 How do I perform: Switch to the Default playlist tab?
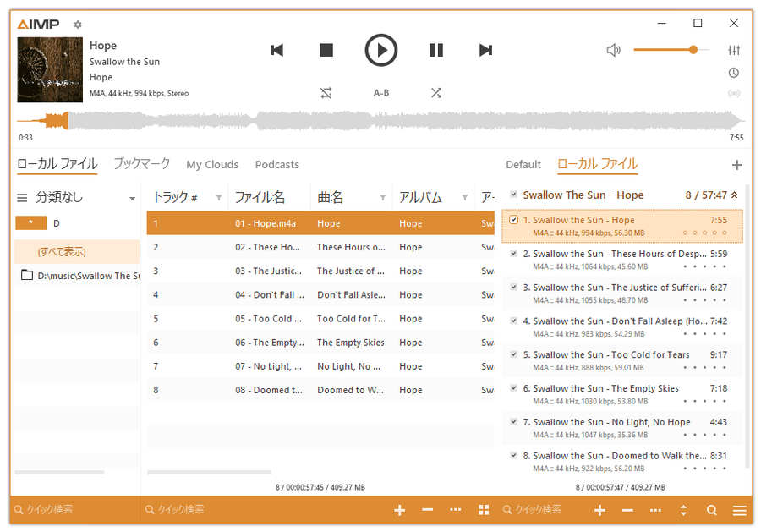[523, 165]
